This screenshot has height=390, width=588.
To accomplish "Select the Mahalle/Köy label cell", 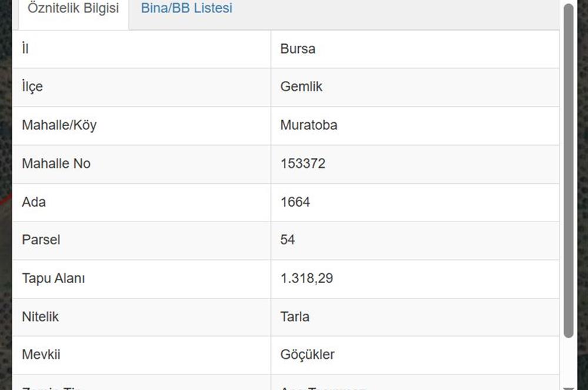I will point(142,126).
